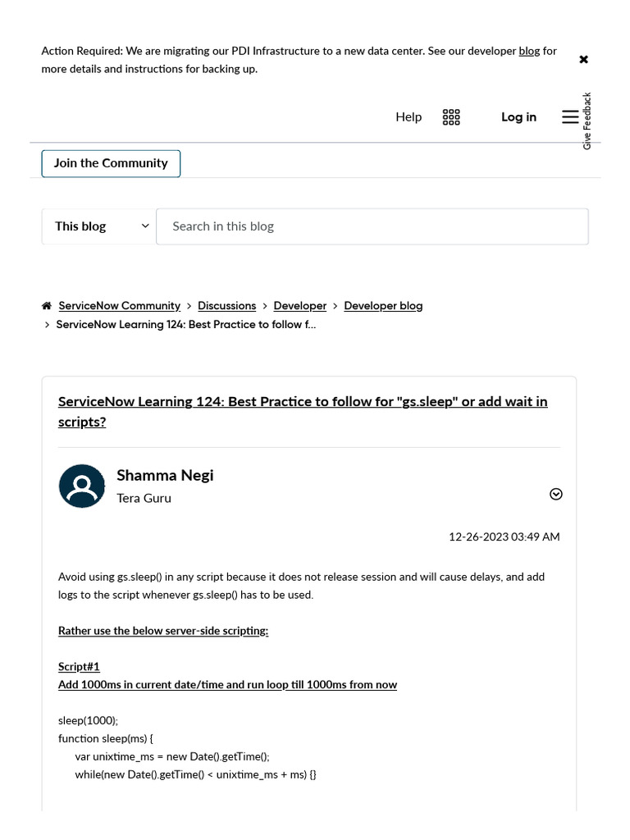Expand the This blog search scope dropdown
630x840 pixels.
point(99,226)
